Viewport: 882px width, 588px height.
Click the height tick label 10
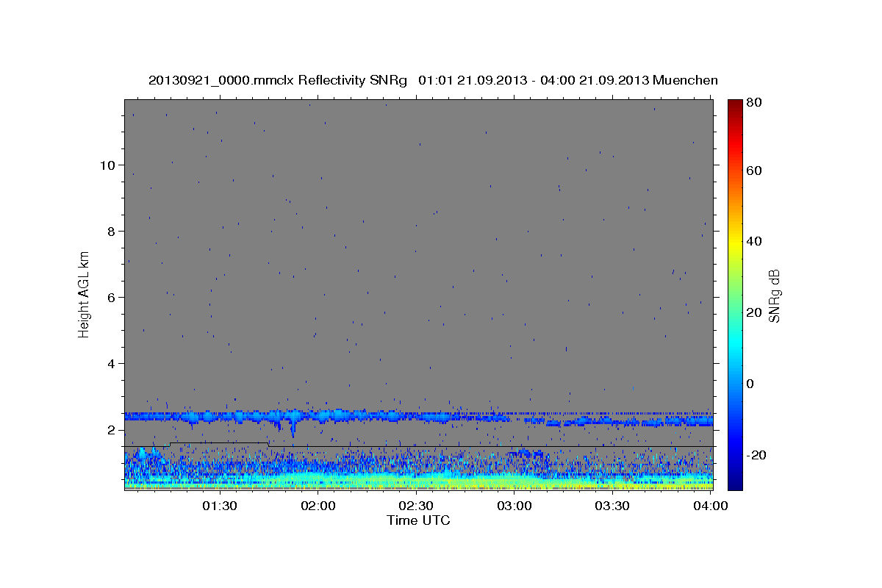click(x=107, y=165)
